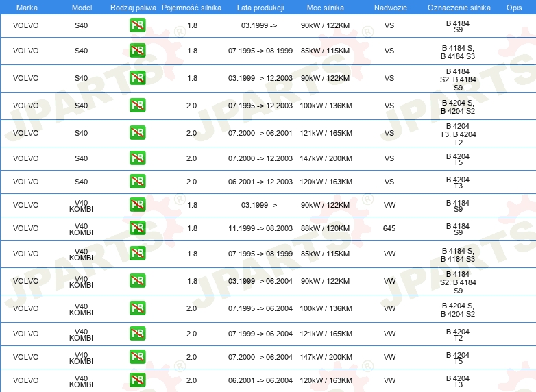Select the fuel icon for S40 100kW / 136KM
This screenshot has height=392, width=536.
137,106
